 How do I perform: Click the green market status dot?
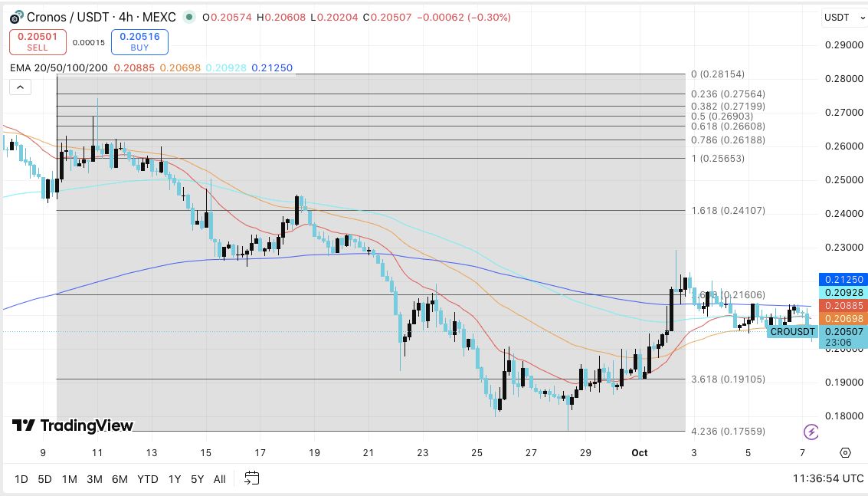[189, 17]
